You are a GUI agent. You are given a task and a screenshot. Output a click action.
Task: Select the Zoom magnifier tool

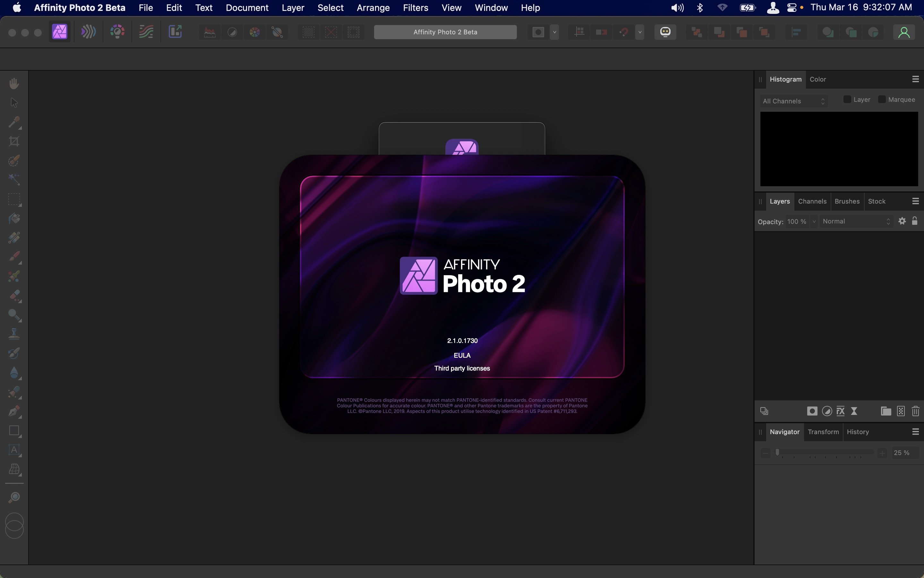tap(14, 497)
